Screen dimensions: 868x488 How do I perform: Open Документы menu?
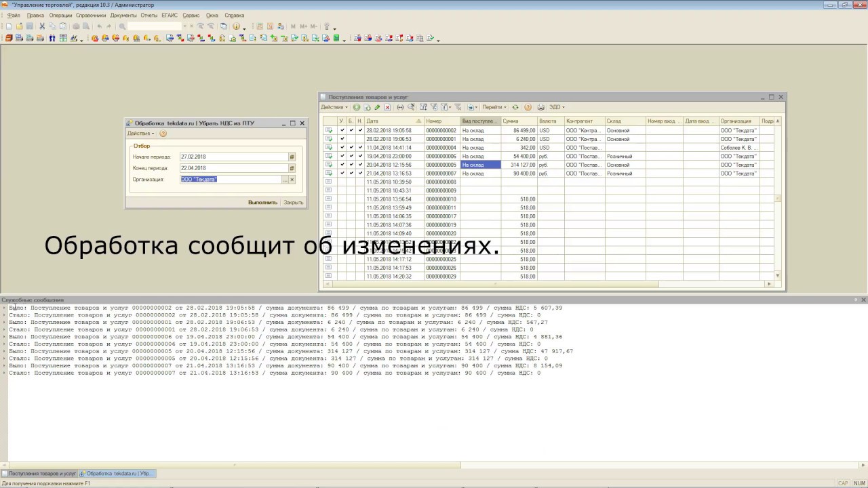123,15
